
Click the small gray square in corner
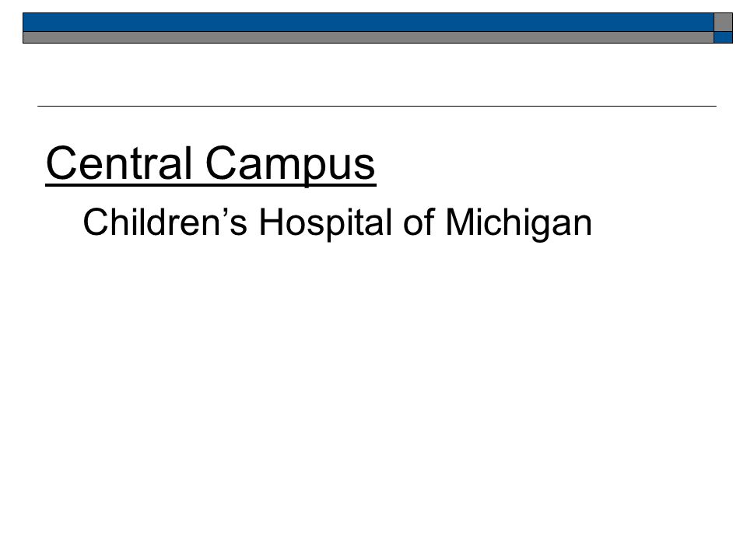click(x=723, y=23)
